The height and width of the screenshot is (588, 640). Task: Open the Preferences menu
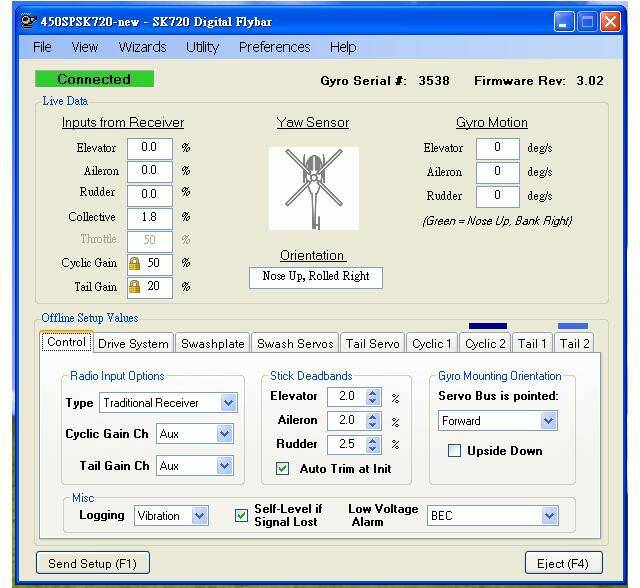pos(275,47)
